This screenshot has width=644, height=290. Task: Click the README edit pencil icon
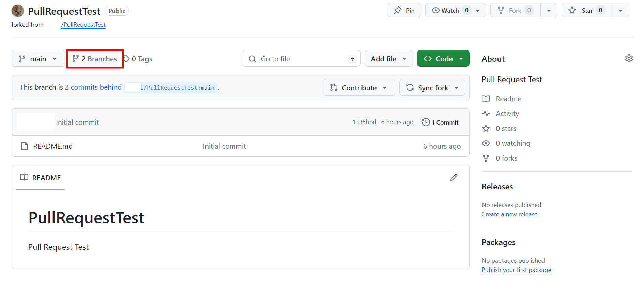tap(454, 177)
